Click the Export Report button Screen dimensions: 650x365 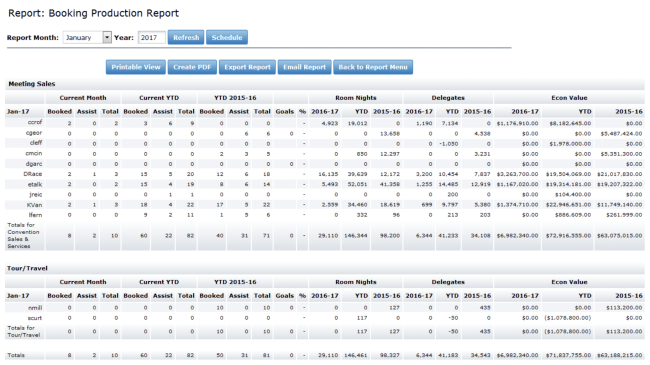coord(247,67)
